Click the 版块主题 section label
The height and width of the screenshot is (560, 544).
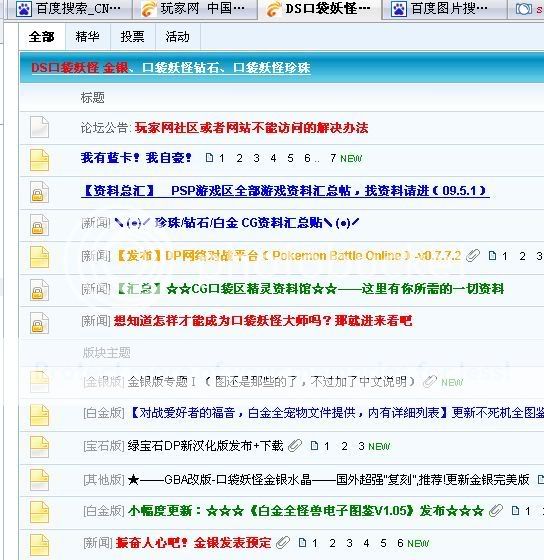[x=106, y=353]
